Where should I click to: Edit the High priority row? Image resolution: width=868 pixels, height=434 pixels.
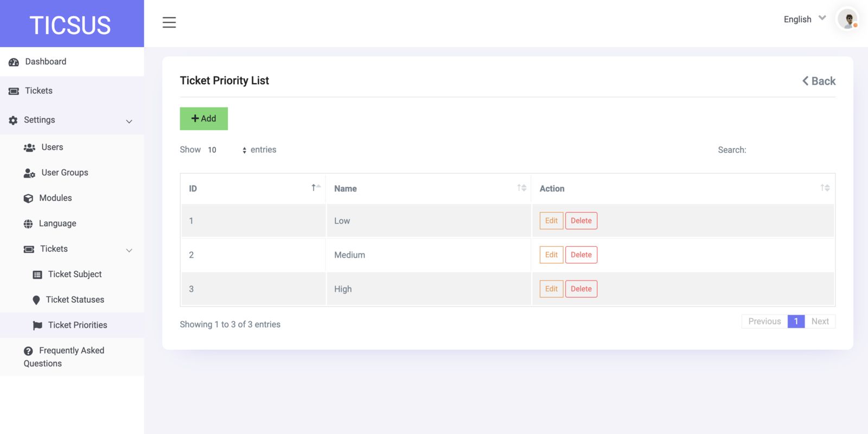551,289
